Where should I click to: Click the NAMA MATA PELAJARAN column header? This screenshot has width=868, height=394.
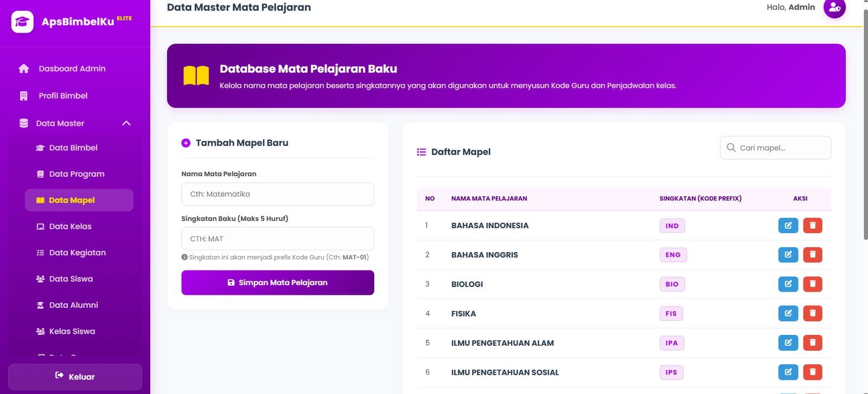pyautogui.click(x=489, y=198)
